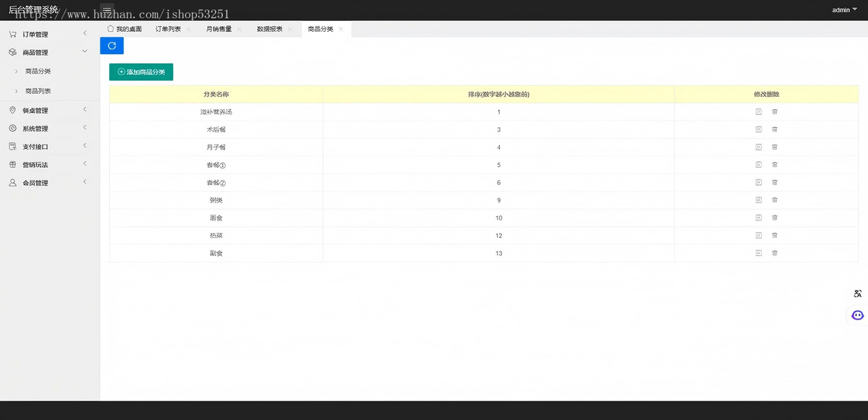
Task: Click the 热菜 name cell
Action: (216, 236)
